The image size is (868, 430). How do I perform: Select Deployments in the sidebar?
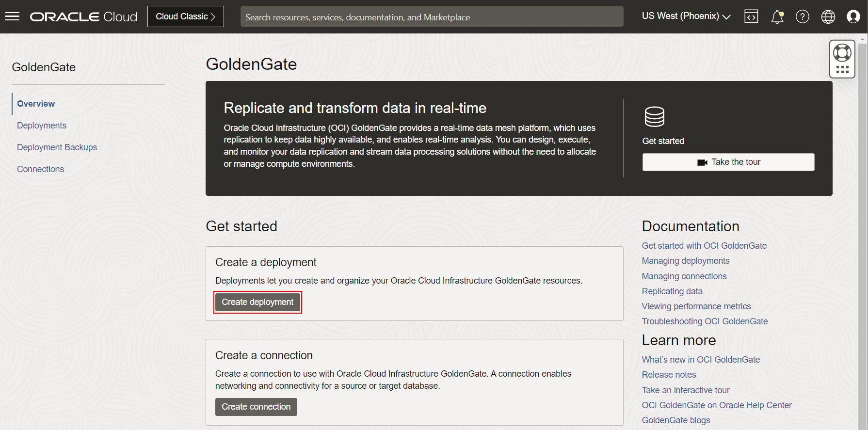42,126
